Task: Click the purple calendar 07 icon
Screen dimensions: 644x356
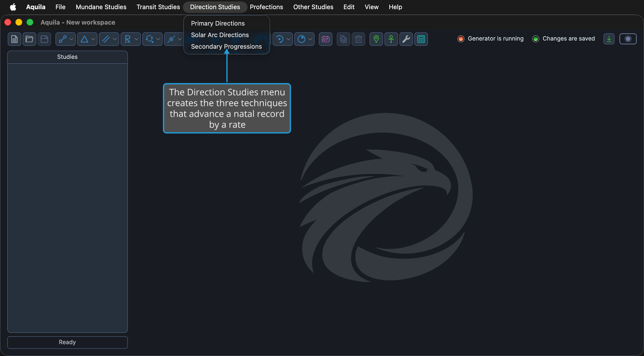Action: click(x=326, y=39)
